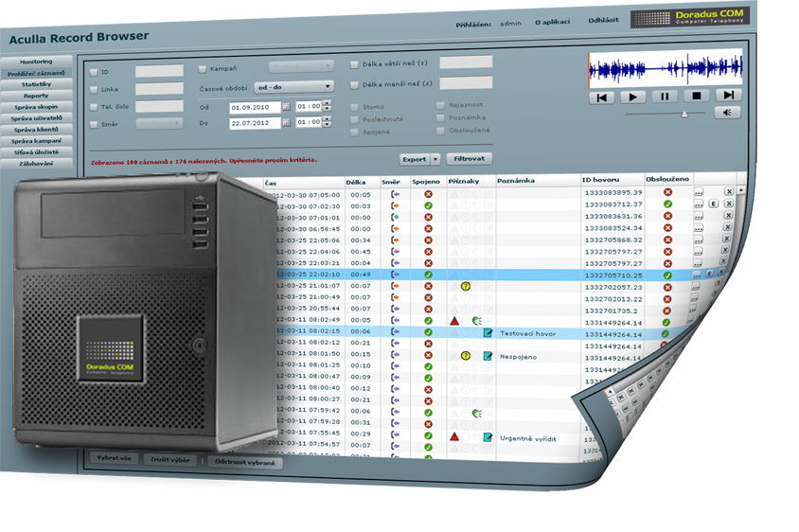799x532 pixels.
Task: Tick the Nejasnost checkbox
Action: (x=441, y=105)
